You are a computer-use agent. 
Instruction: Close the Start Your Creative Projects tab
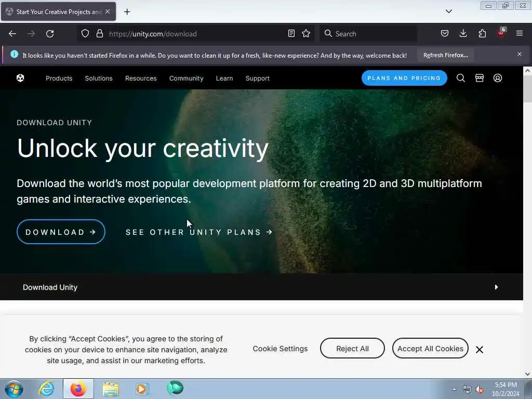(107, 11)
